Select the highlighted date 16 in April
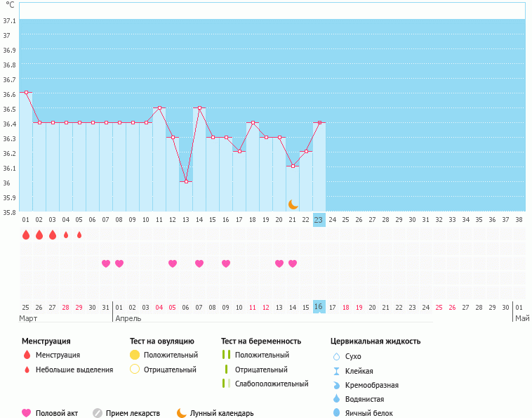This screenshot has height=418, width=532. [319, 306]
